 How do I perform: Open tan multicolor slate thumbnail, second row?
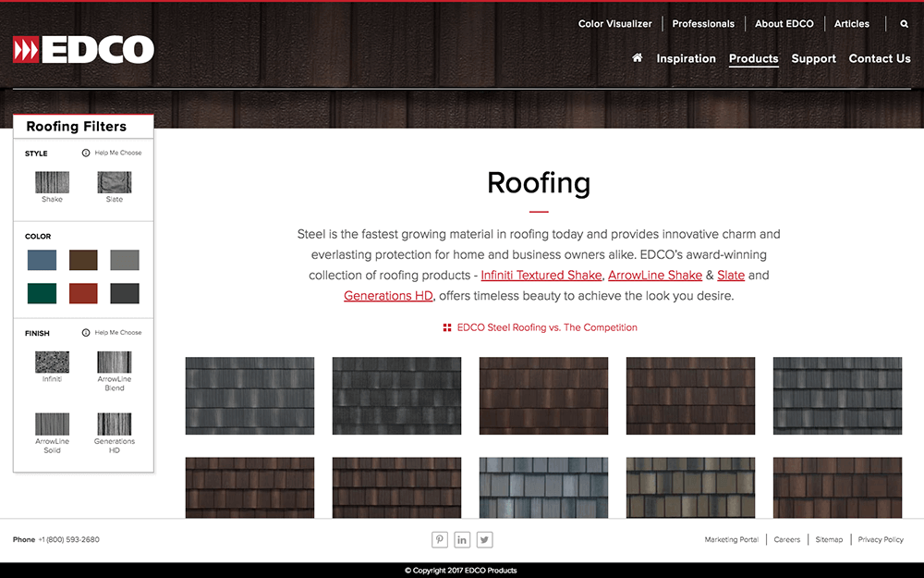point(690,487)
